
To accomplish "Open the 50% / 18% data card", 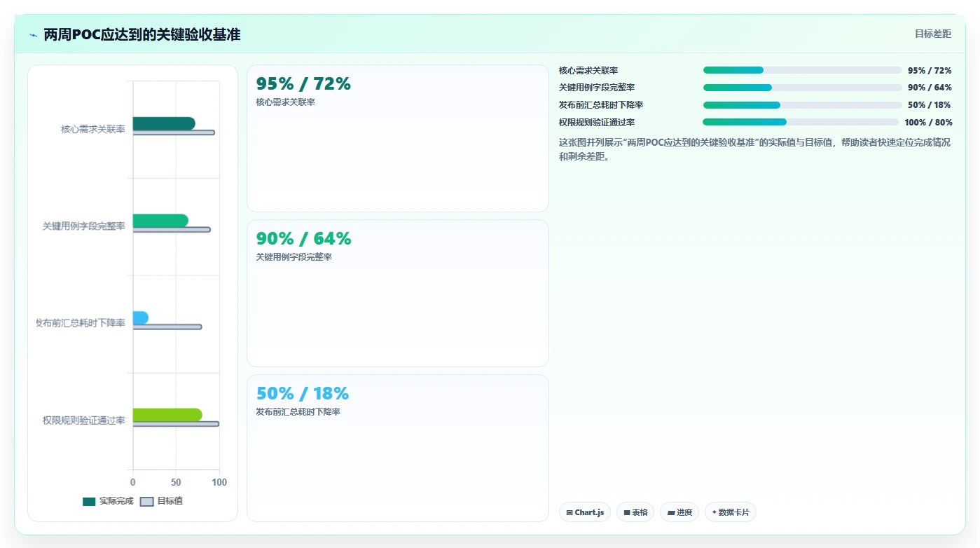I will [x=397, y=448].
